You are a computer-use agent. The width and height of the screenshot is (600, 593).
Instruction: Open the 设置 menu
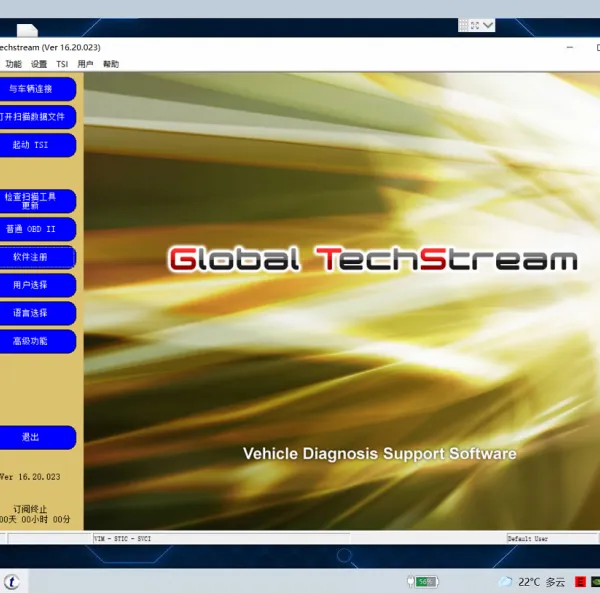point(39,64)
